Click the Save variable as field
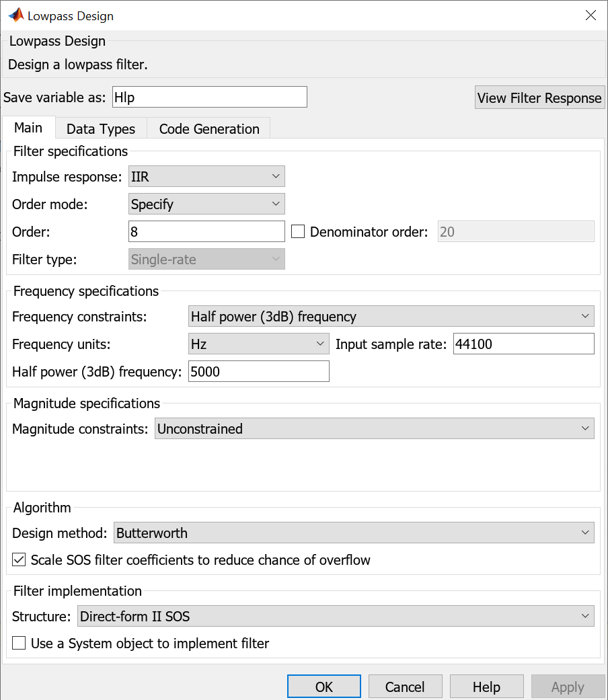Image resolution: width=608 pixels, height=700 pixels. [x=209, y=97]
